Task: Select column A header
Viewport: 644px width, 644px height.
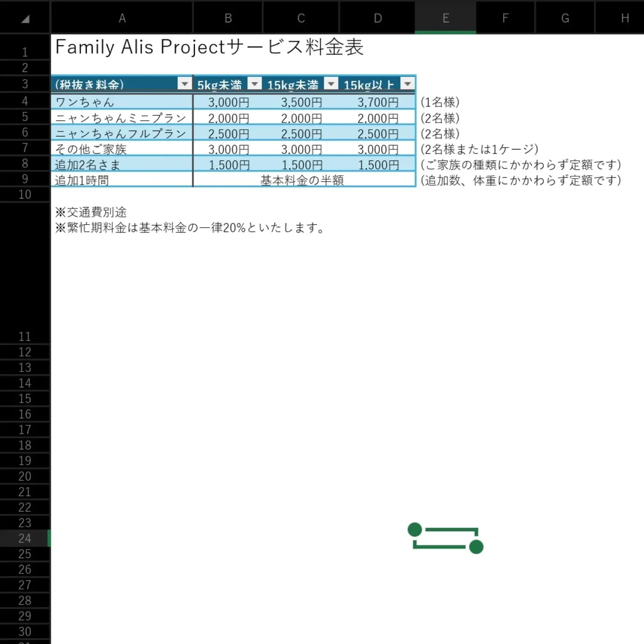Action: point(122,18)
